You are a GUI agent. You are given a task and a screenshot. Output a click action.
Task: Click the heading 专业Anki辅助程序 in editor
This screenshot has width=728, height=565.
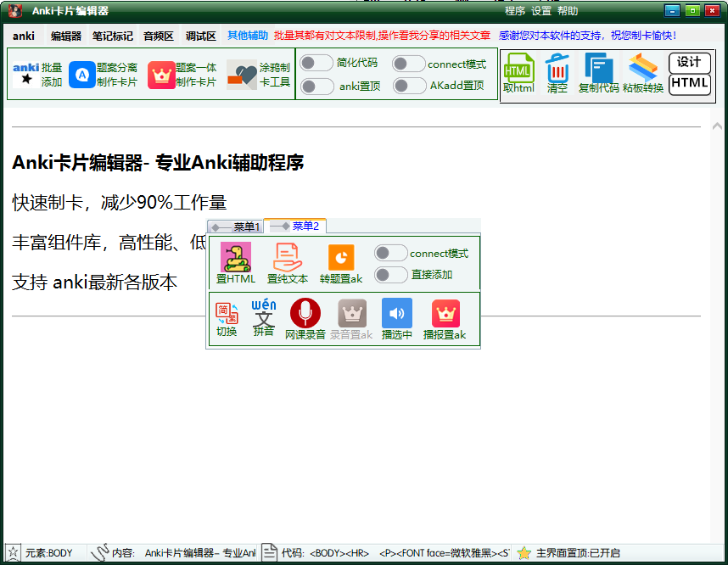pyautogui.click(x=229, y=163)
